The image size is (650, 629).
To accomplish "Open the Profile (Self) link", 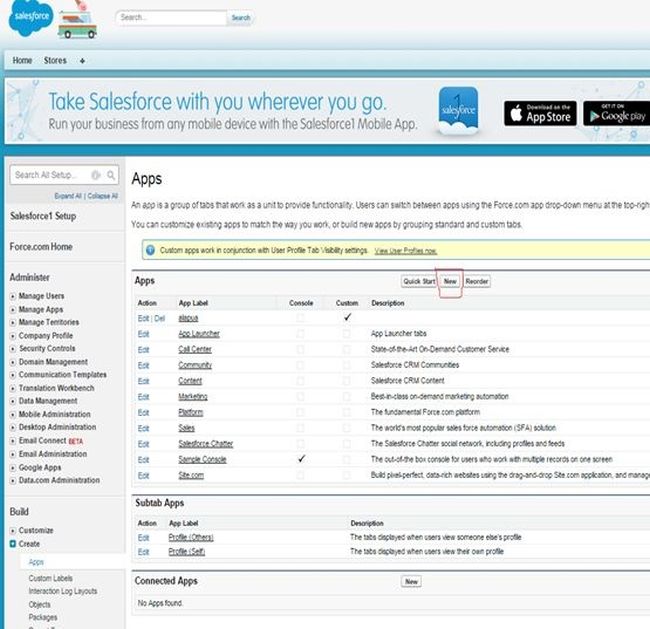I will click(187, 552).
